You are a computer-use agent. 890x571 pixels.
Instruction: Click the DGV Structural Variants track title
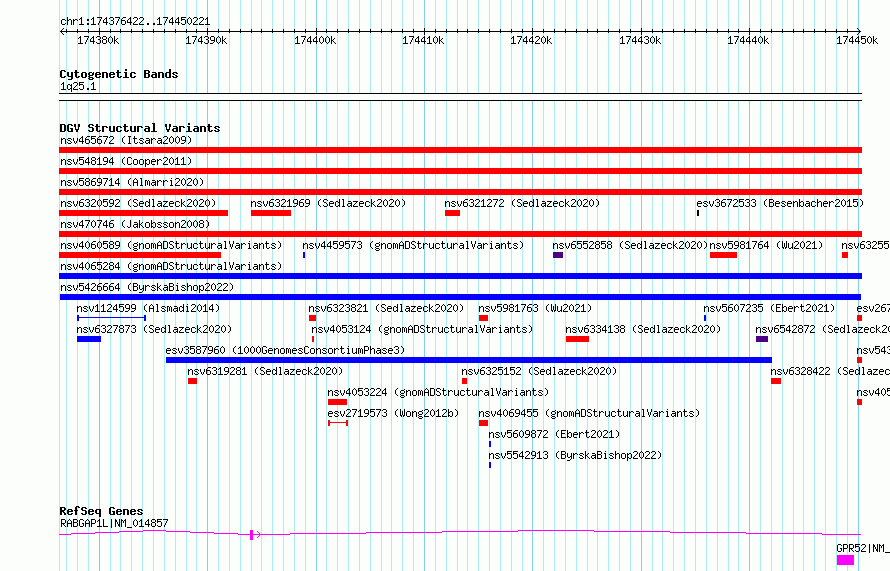140,128
